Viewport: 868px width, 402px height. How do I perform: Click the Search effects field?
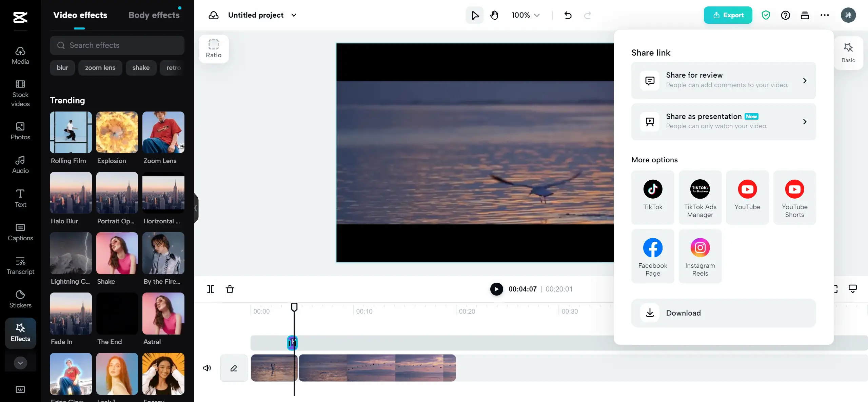tap(117, 45)
